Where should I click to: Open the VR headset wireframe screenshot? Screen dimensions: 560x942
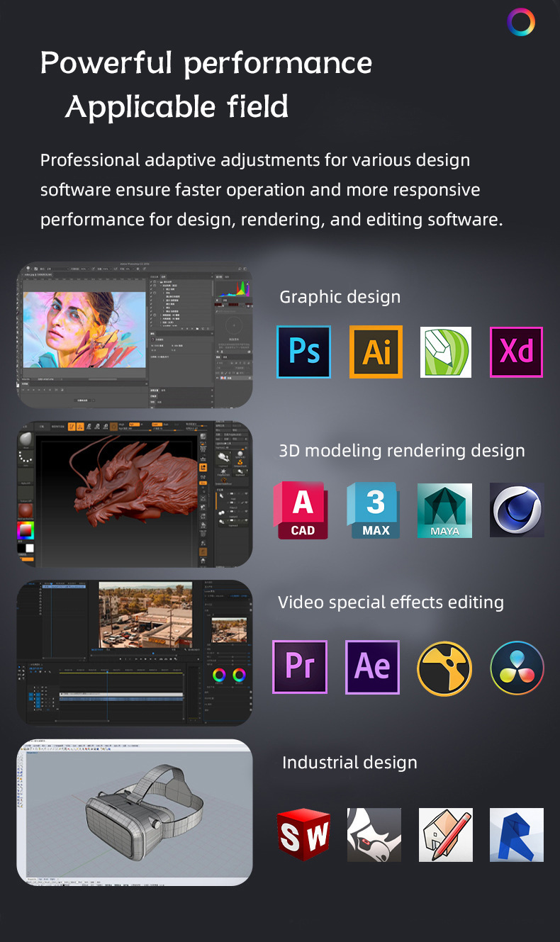[x=135, y=812]
